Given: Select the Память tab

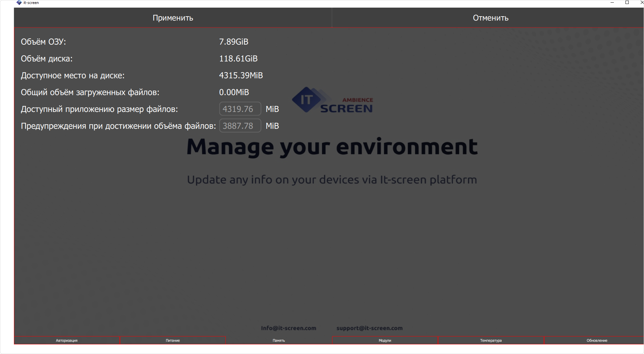Looking at the screenshot, I should (x=279, y=340).
